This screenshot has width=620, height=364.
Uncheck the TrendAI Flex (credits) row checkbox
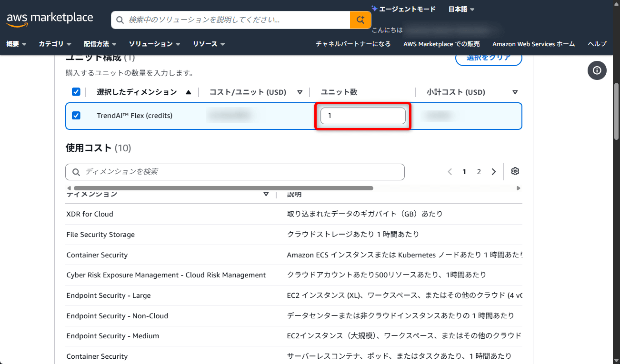click(x=76, y=116)
